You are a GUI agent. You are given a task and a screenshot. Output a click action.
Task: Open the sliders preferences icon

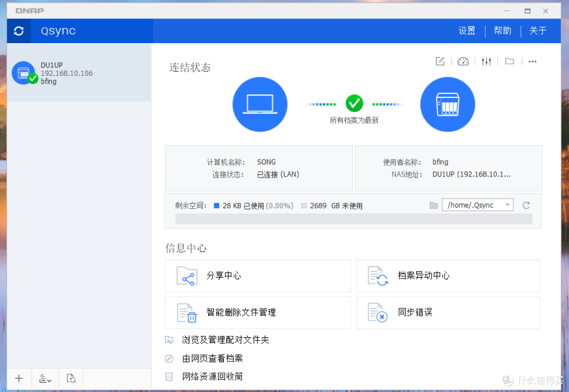click(x=486, y=61)
